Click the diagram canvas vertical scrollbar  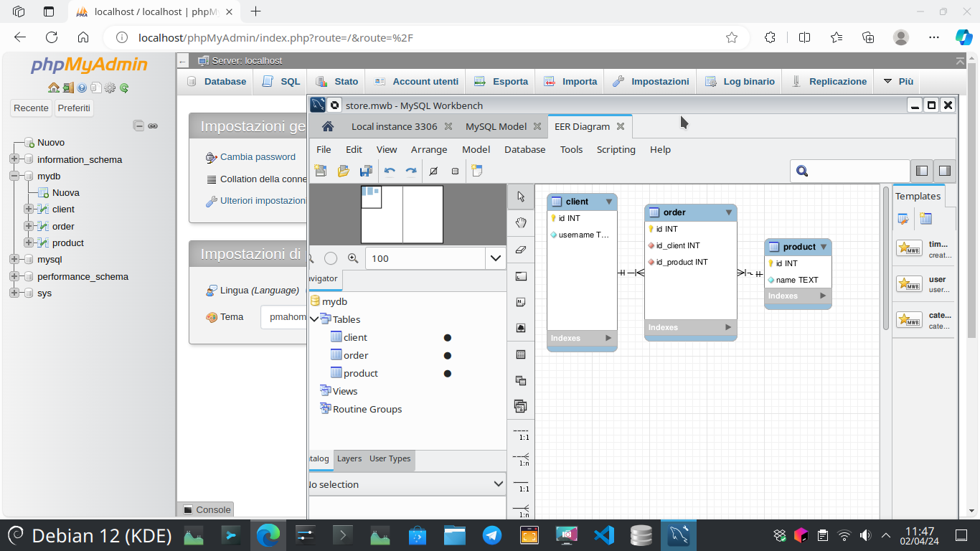(886, 258)
